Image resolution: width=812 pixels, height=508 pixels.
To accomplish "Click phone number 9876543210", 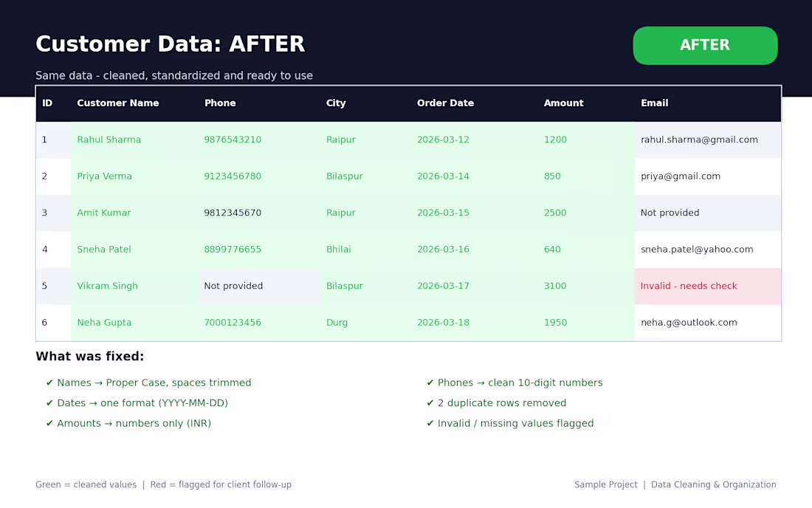I will click(233, 140).
